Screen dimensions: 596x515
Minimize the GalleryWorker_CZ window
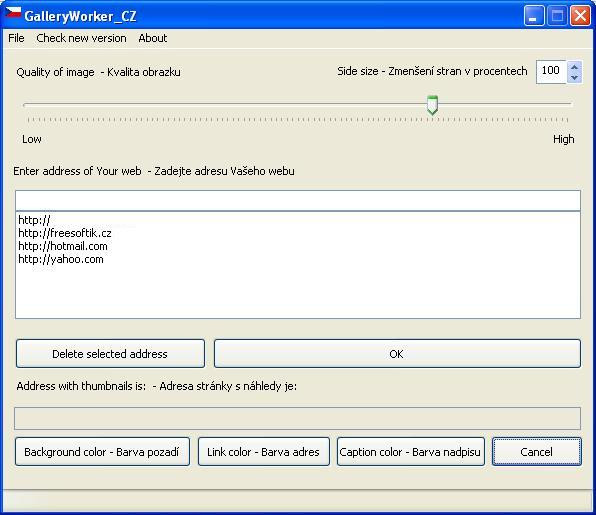click(x=534, y=16)
